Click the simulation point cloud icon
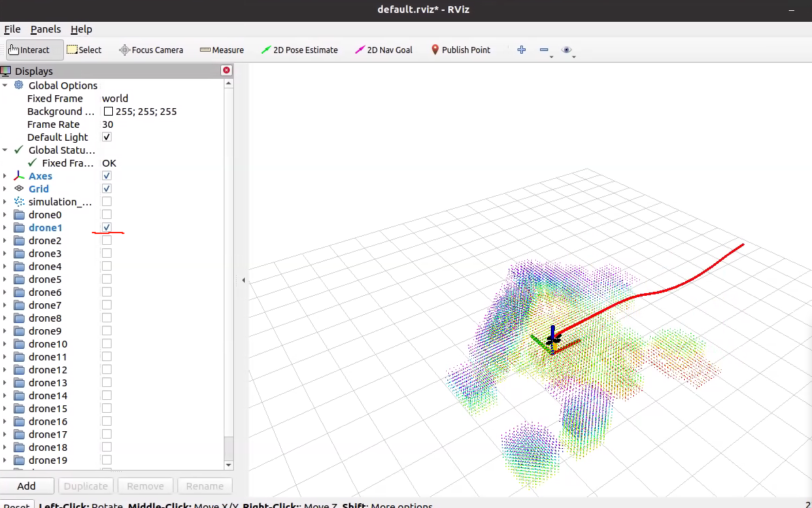812x508 pixels. coord(18,201)
